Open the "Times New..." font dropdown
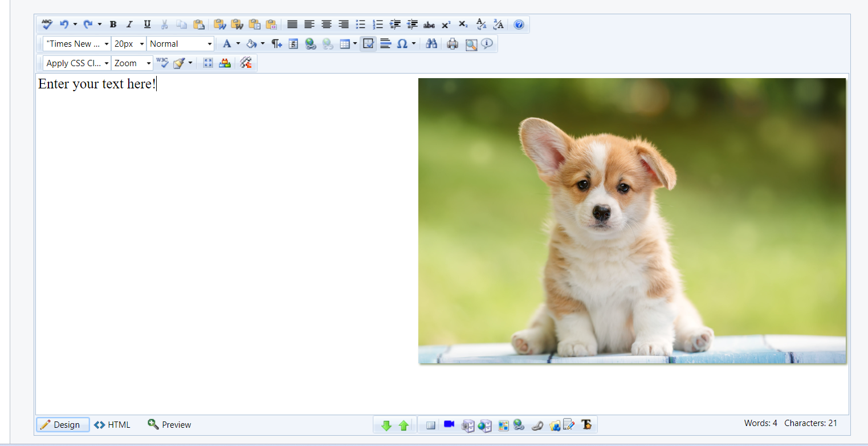This screenshot has width=868, height=446. click(x=77, y=44)
